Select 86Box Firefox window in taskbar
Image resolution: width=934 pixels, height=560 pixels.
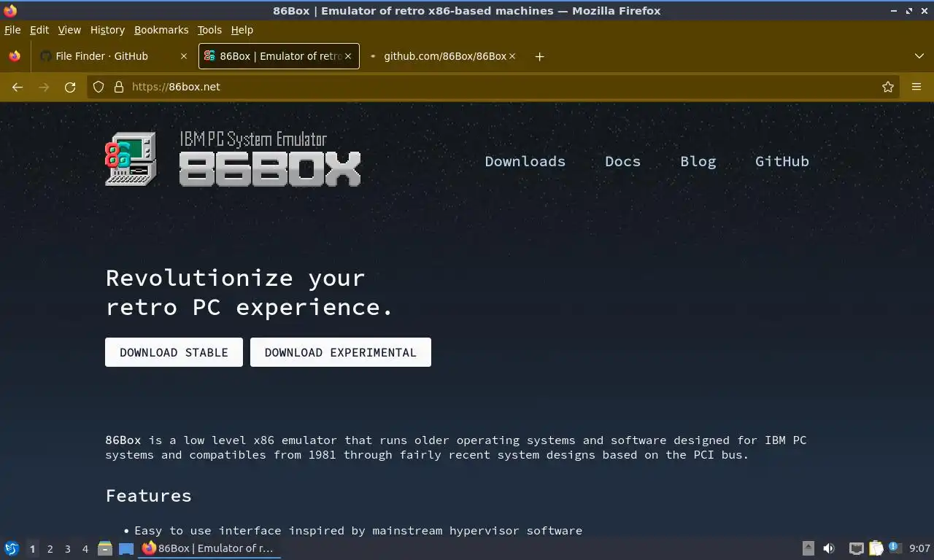(x=210, y=548)
